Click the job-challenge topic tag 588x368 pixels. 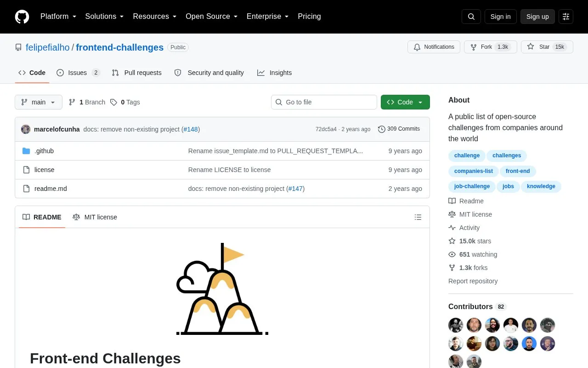[472, 186]
